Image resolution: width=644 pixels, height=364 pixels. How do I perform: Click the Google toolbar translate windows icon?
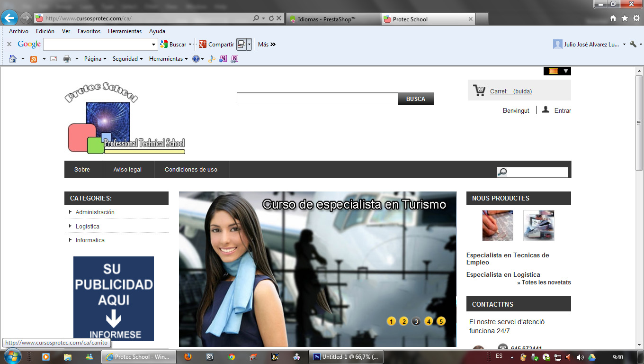(x=241, y=44)
